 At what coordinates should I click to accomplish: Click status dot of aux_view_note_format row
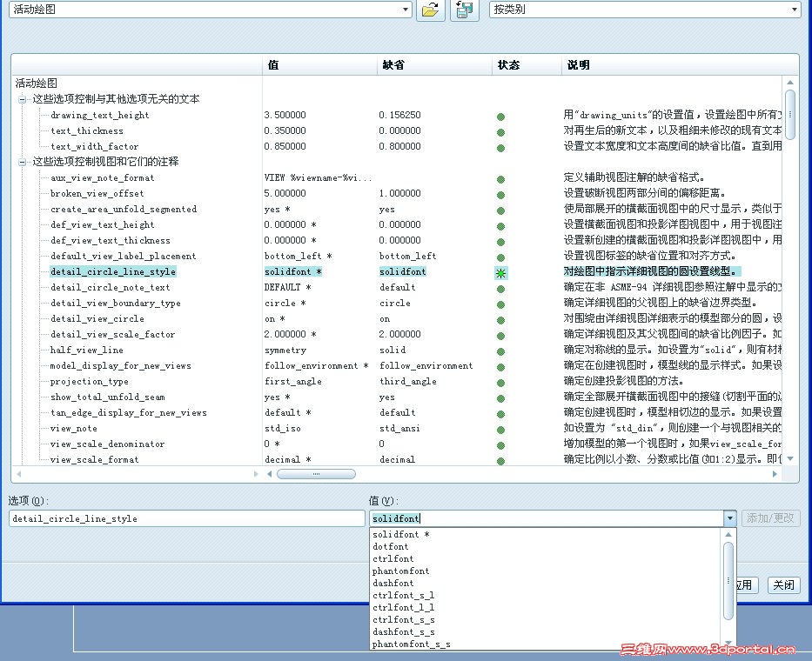point(500,179)
